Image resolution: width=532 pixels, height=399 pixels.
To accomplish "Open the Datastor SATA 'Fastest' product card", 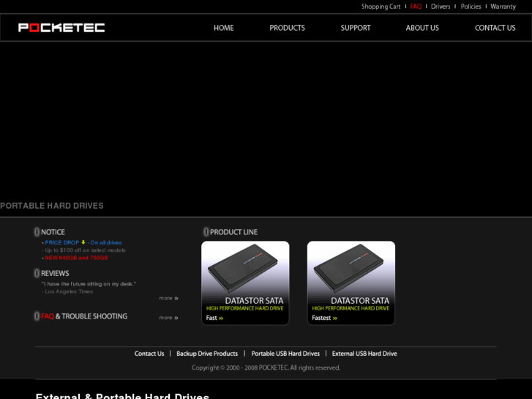I will pyautogui.click(x=351, y=283).
